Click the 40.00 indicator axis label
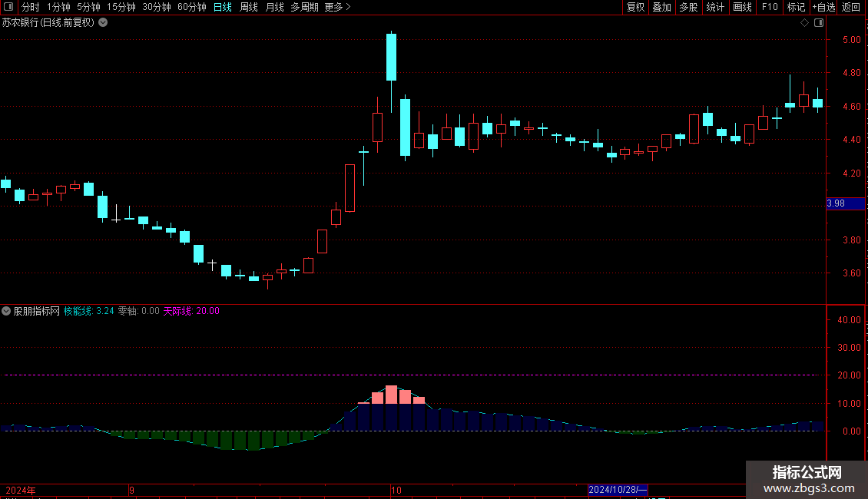Screen dimensions: 868x499 [849, 320]
